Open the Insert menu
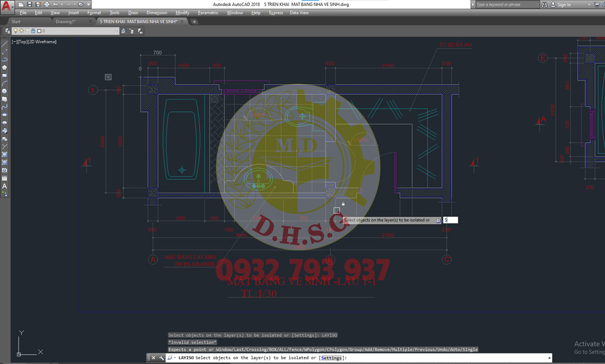Viewport: 605px width, 364px height. click(74, 12)
